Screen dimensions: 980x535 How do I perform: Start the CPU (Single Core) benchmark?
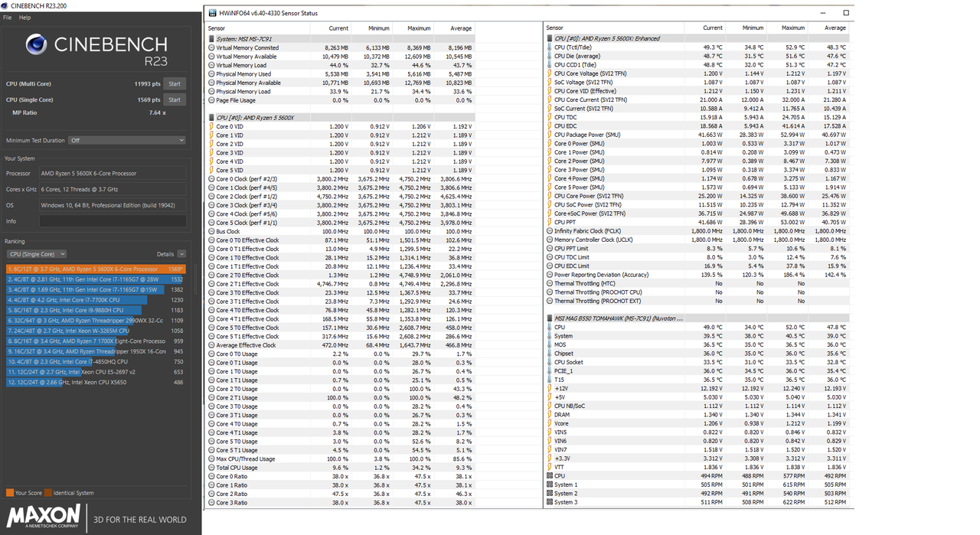[x=175, y=99]
